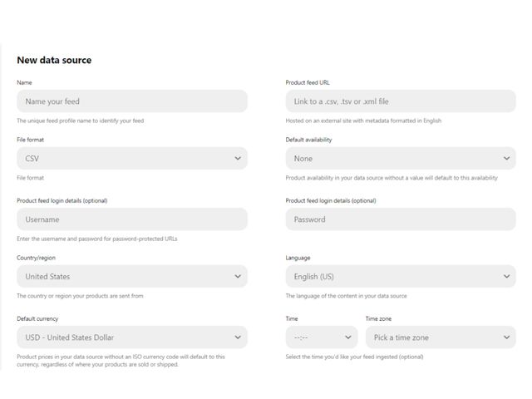
Task: Click the 'New data source' heading
Action: pos(54,60)
